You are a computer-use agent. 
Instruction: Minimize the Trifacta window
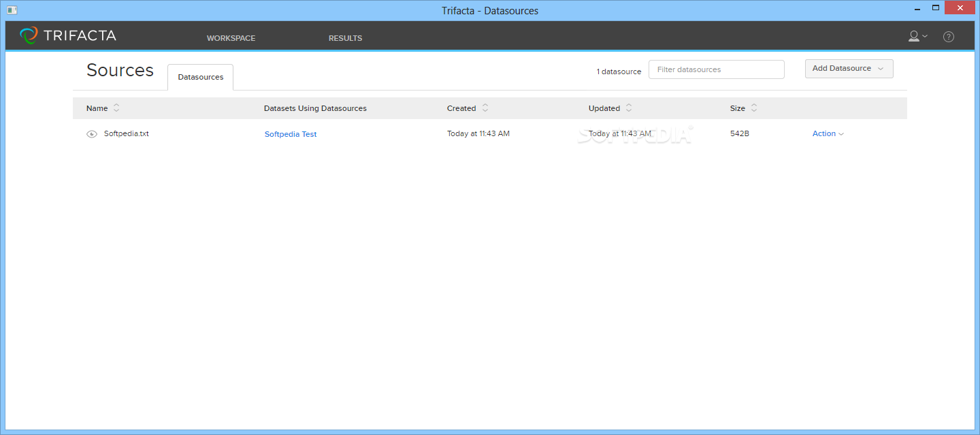[917, 8]
